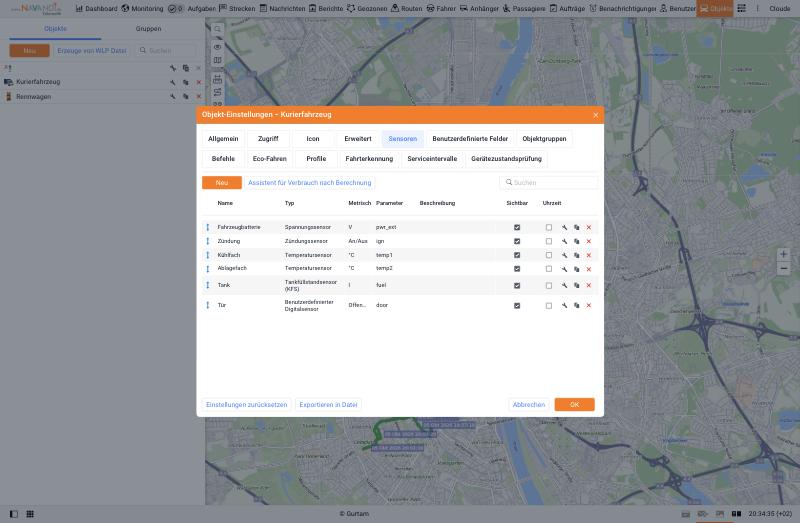Zoom out on the map

(x=784, y=268)
